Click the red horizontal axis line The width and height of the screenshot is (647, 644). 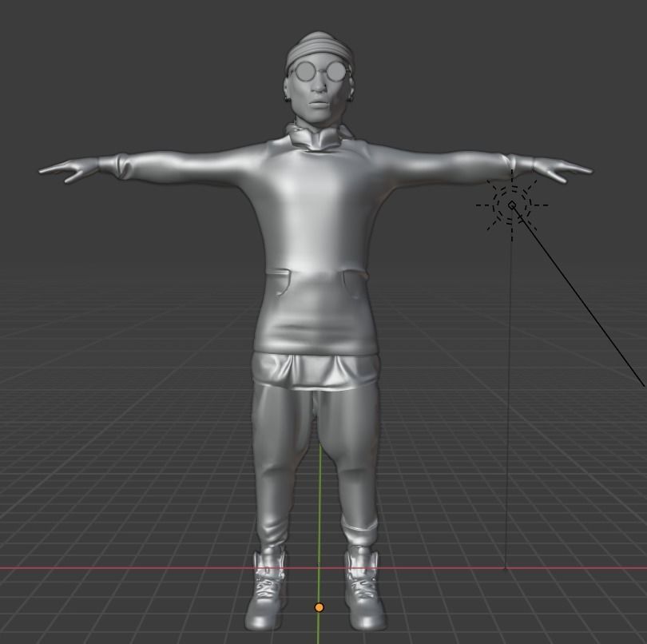pyautogui.click(x=120, y=566)
